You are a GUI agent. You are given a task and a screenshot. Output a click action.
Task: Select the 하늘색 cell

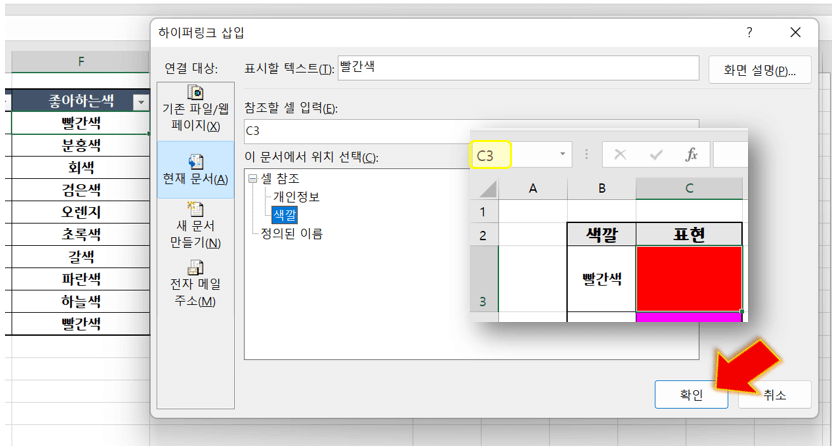tap(80, 302)
